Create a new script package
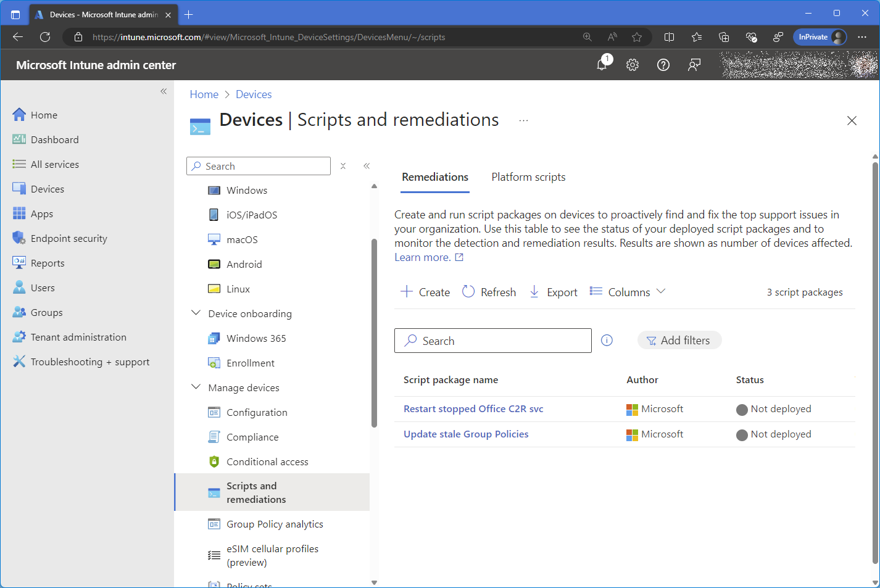 (425, 292)
